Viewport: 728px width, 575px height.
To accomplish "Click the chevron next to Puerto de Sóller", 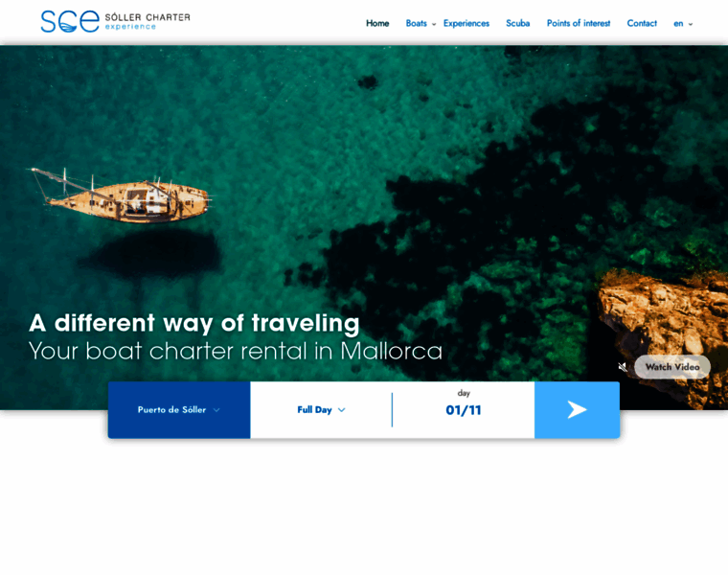I will [216, 410].
